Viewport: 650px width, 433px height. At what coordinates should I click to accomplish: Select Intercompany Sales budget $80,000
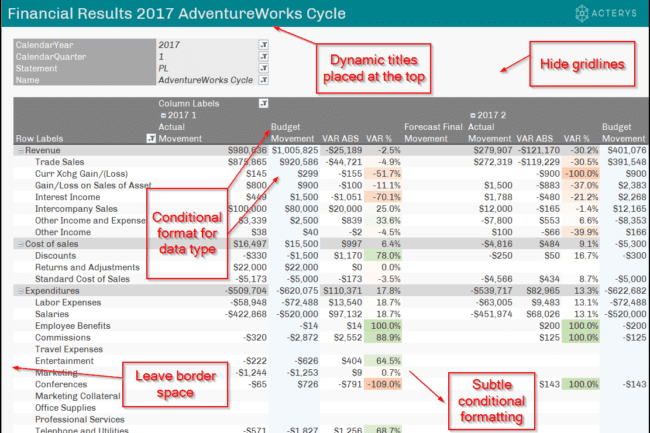pos(301,209)
